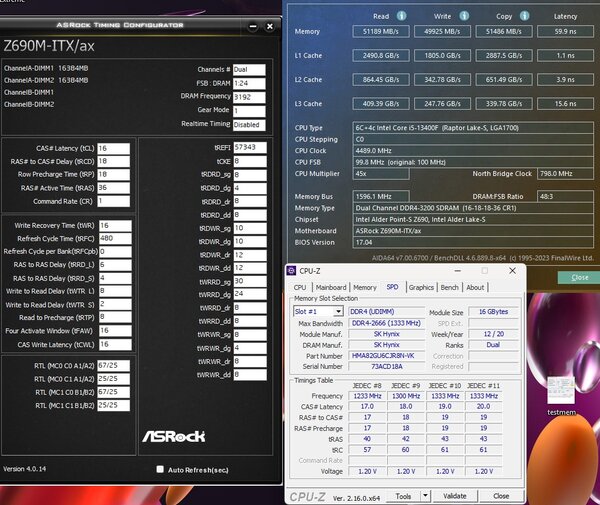Switch to the CPU tab in CPU-Z
The height and width of the screenshot is (505, 600).
300,287
